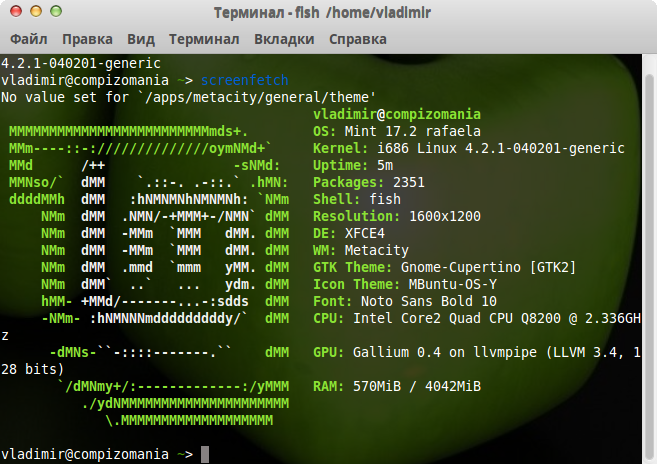657x464 pixels.
Task: Click the 'Uptime: 5m' line
Action: point(353,165)
